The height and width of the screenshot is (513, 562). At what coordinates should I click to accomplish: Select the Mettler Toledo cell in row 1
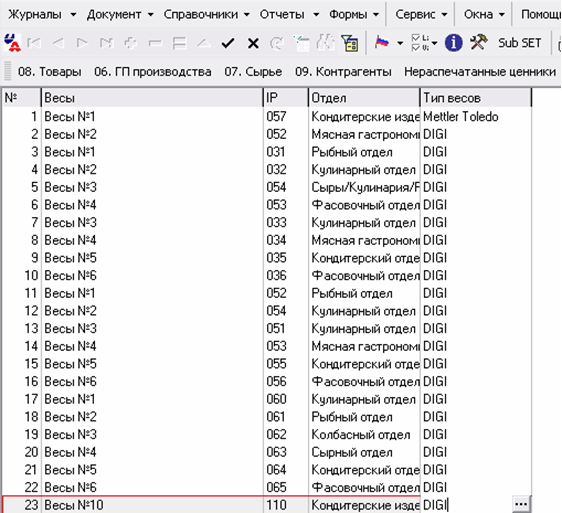coord(476,117)
